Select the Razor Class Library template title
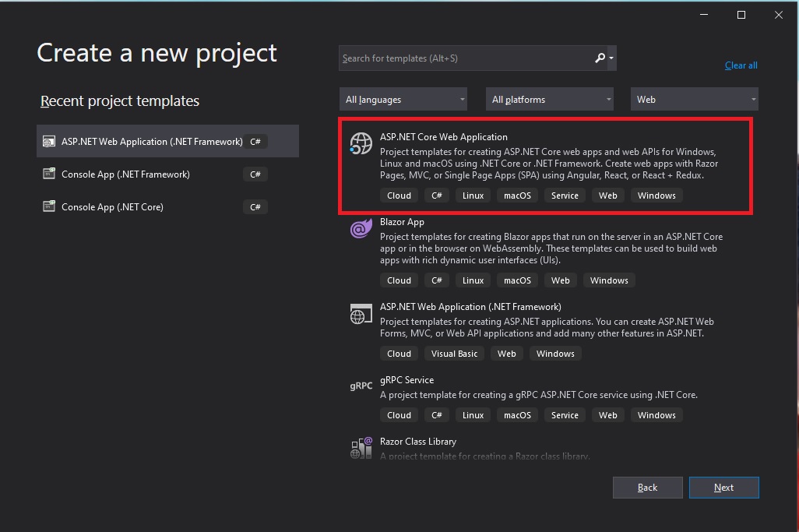799x532 pixels. (418, 442)
